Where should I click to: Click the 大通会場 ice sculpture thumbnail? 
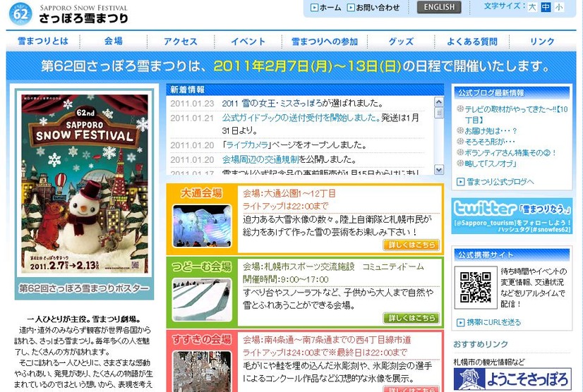(x=202, y=226)
